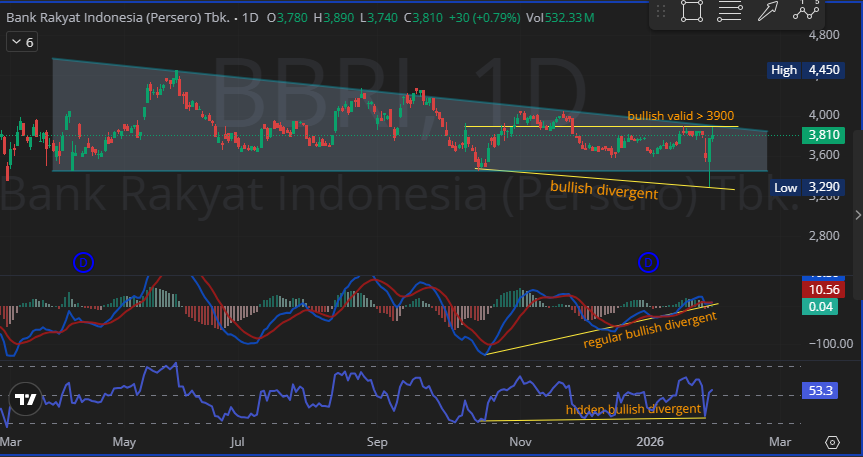Click the Nov label on time axis

[x=521, y=442]
